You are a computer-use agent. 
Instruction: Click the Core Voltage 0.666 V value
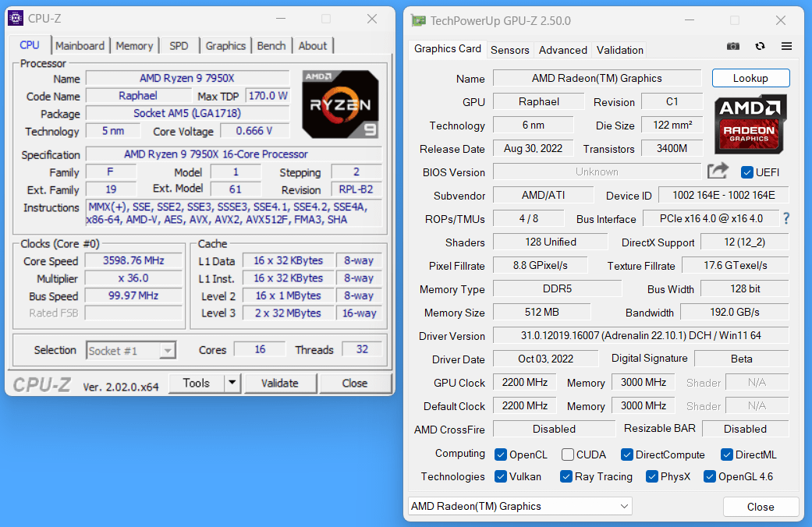click(254, 131)
